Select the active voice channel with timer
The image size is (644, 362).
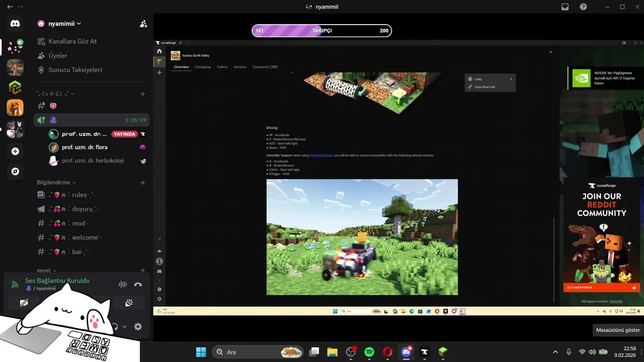93,120
